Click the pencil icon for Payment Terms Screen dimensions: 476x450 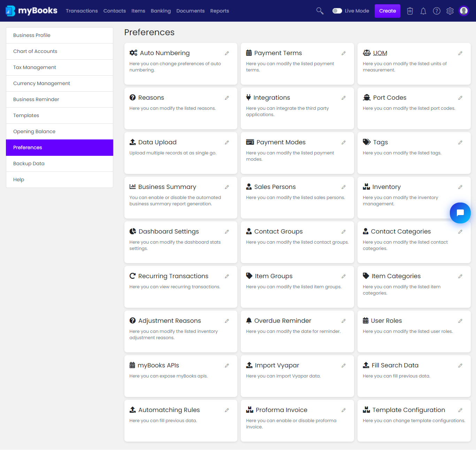click(x=344, y=53)
